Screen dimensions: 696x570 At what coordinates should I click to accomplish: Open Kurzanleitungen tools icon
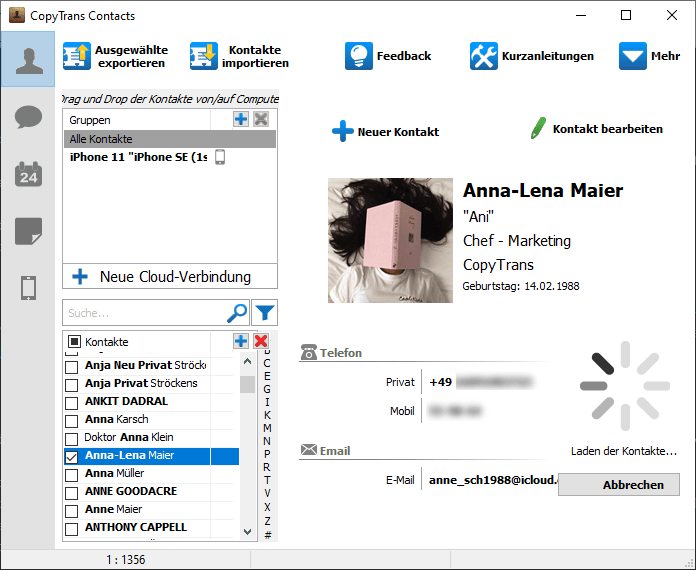pos(484,56)
